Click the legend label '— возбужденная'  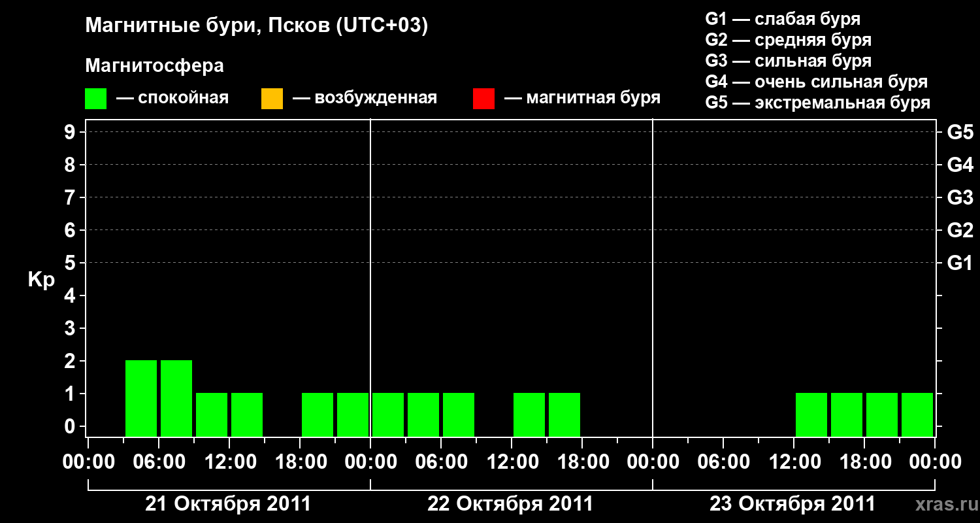coord(365,98)
